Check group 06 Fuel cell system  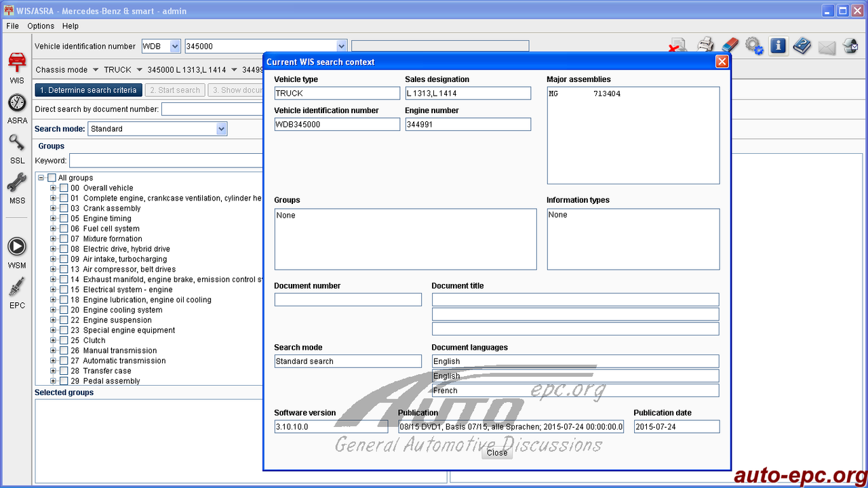coord(64,228)
